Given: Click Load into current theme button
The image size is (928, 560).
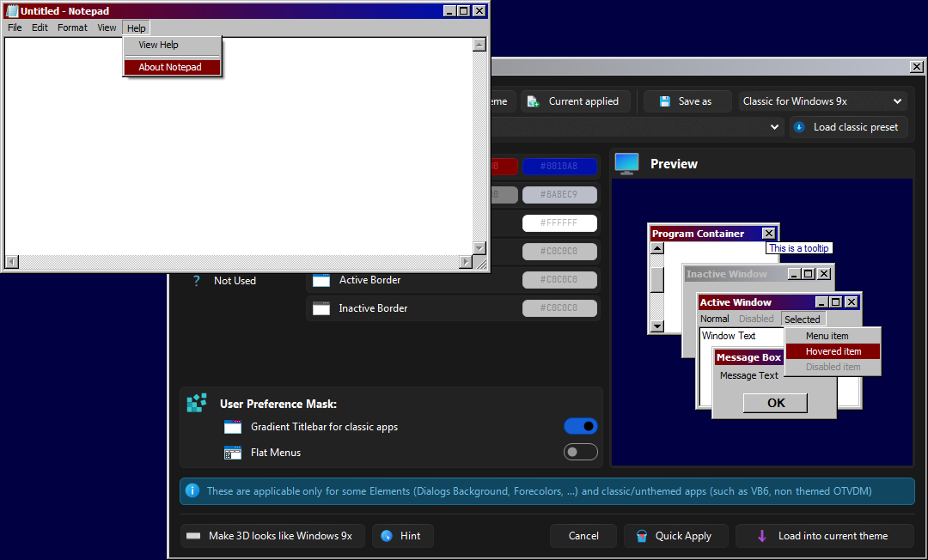Looking at the screenshot, I should tap(824, 536).
